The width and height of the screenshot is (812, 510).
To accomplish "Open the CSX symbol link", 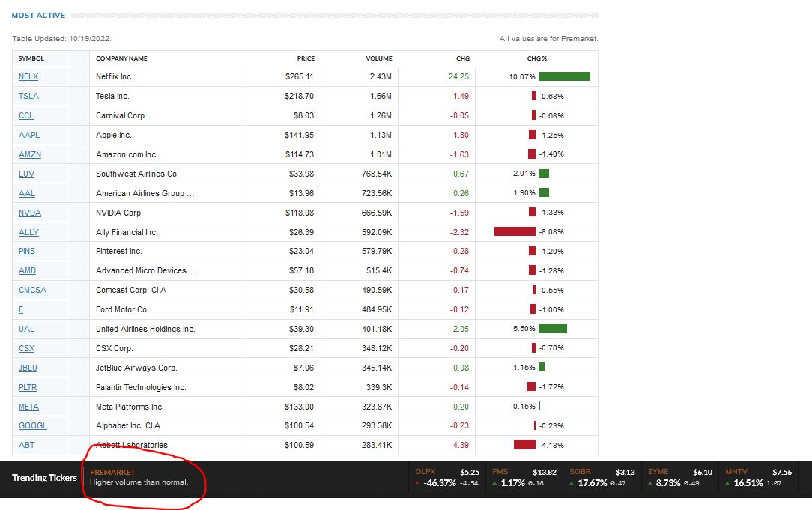I will pyautogui.click(x=26, y=348).
